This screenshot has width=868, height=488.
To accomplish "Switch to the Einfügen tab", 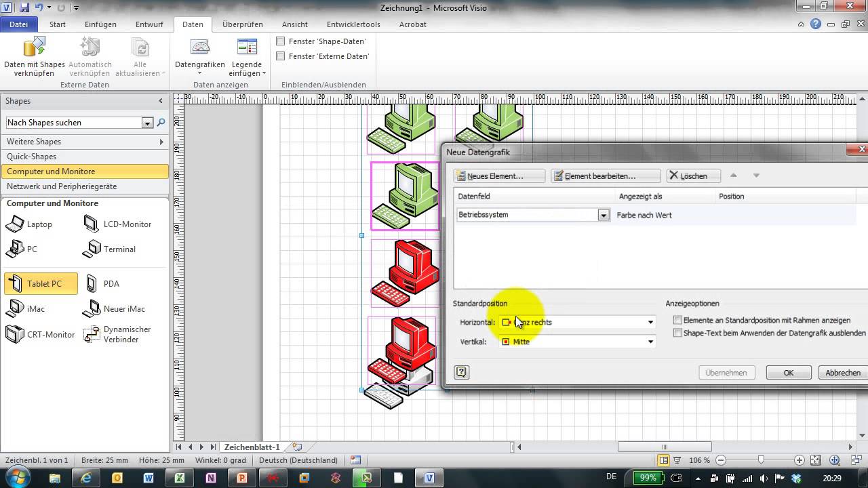I will [100, 24].
